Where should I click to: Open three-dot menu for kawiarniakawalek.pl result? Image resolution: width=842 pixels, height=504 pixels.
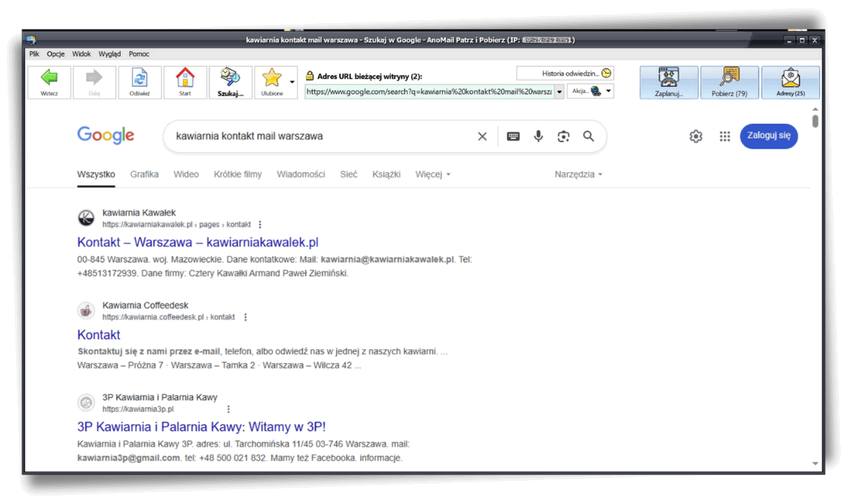[260, 225]
